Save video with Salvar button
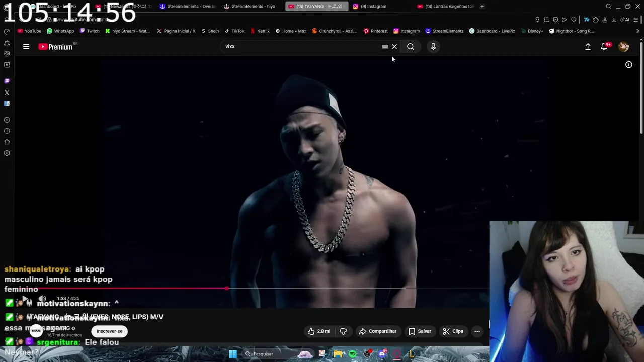The width and height of the screenshot is (644, 362). coord(420,331)
